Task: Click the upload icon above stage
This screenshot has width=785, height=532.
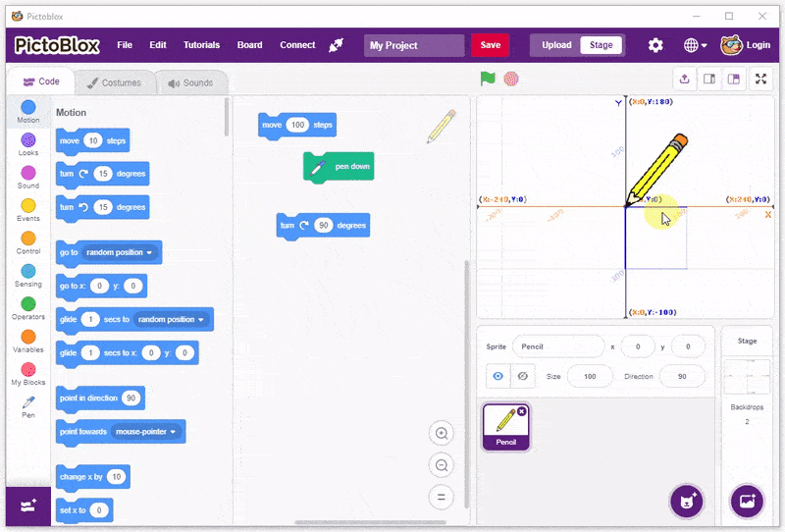Action: click(684, 80)
